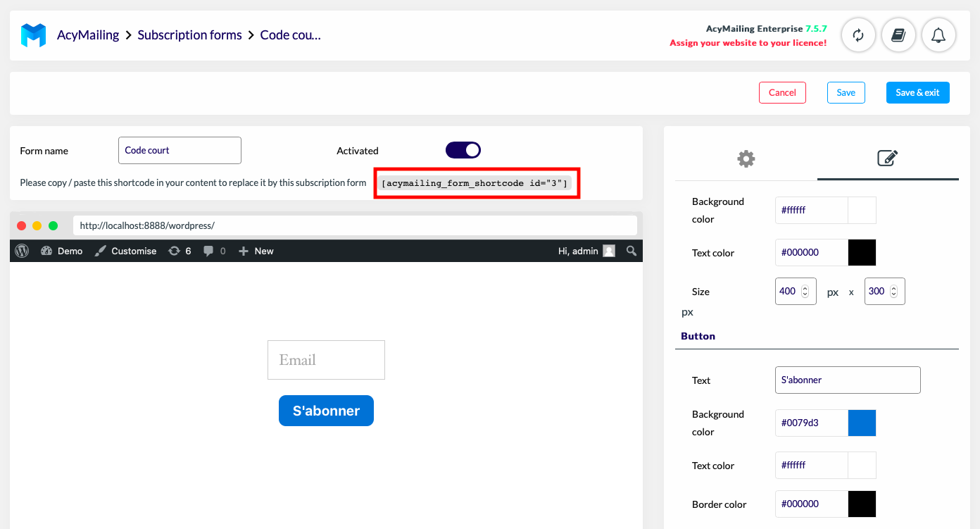The height and width of the screenshot is (529, 980).
Task: Switch to the edit design tab
Action: (x=887, y=158)
